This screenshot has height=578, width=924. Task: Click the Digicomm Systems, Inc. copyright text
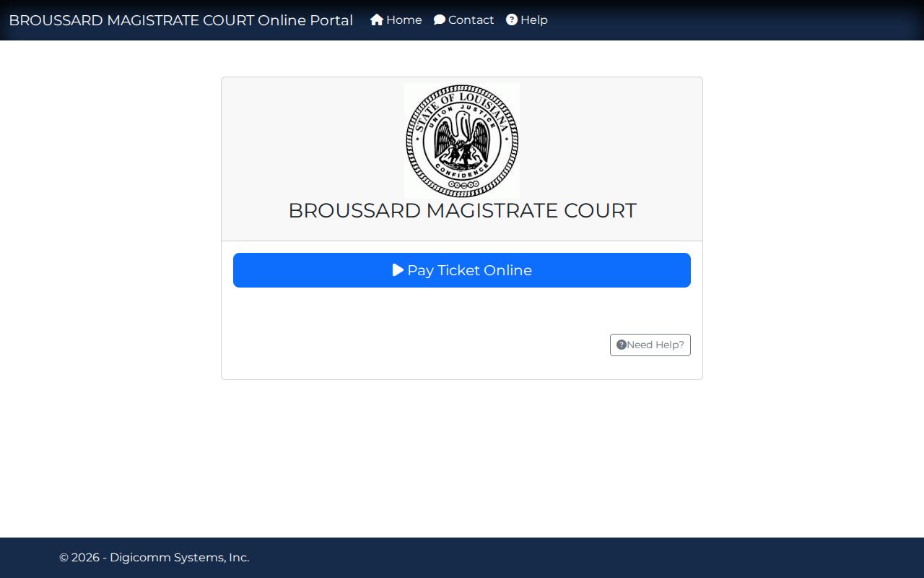click(x=154, y=558)
